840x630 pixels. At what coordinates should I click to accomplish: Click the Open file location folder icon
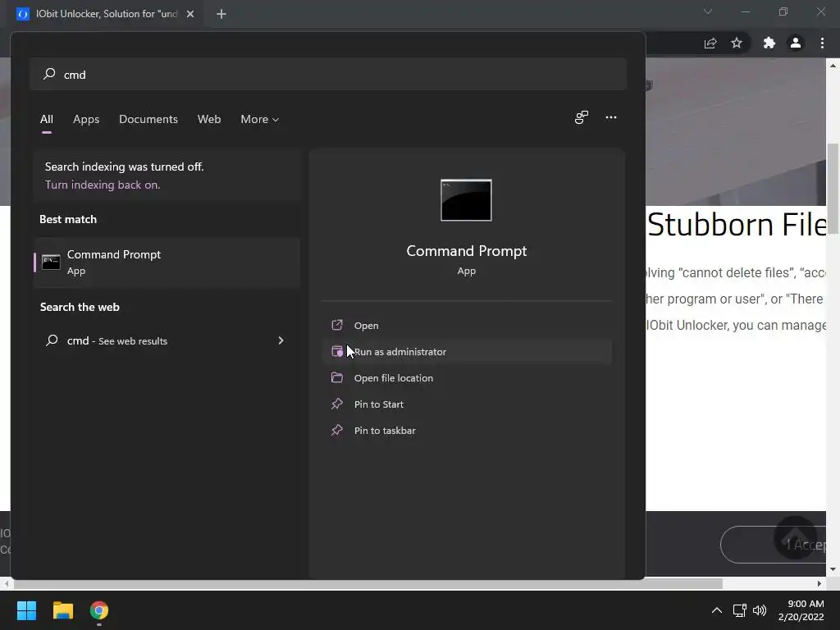337,377
